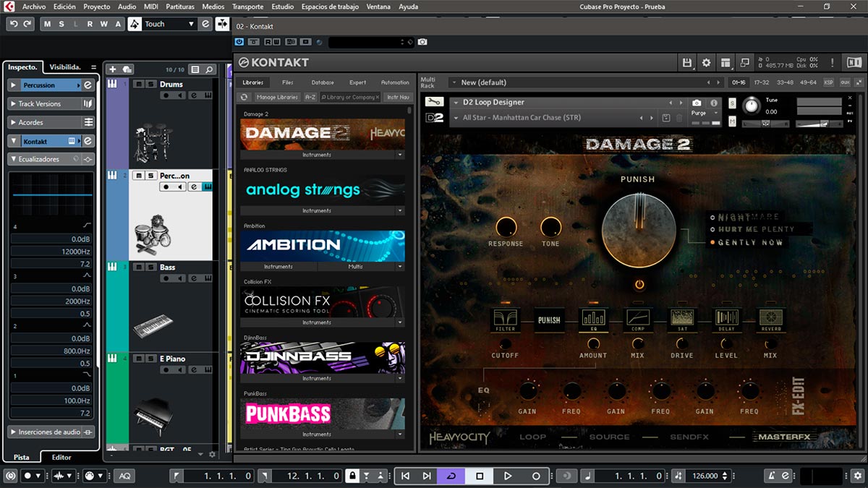
Task: Click the transport Play button
Action: 508,476
